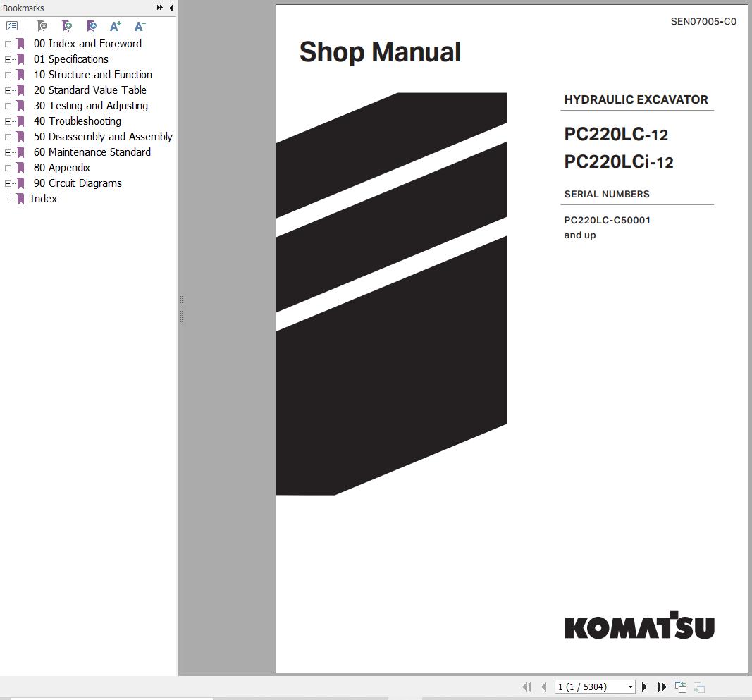The image size is (752, 700).
Task: Open bookmark 90 Circuit Diagrams
Action: click(x=78, y=183)
